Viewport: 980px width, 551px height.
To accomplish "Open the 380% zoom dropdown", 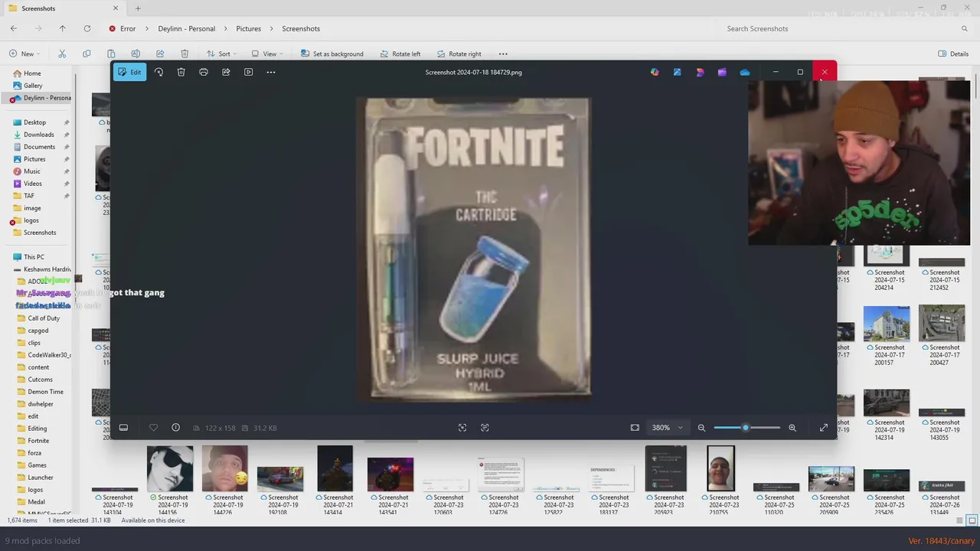I will tap(667, 428).
